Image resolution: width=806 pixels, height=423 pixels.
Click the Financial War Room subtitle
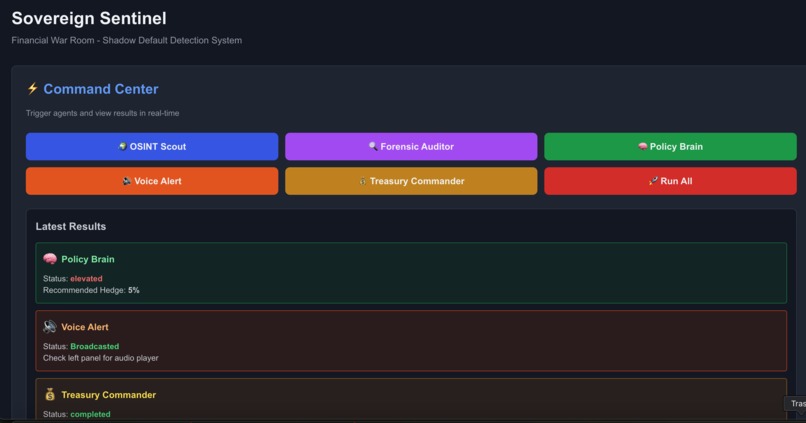[126, 40]
